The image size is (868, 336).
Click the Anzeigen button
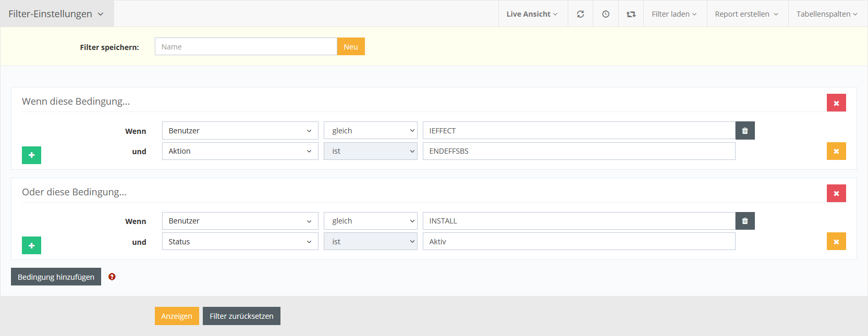coord(177,316)
